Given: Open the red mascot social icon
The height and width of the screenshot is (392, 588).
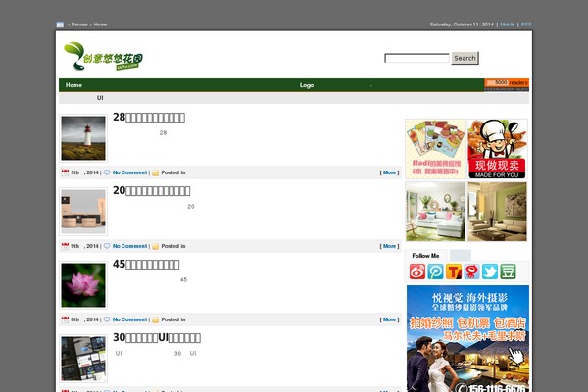Looking at the screenshot, I should click(x=471, y=271).
